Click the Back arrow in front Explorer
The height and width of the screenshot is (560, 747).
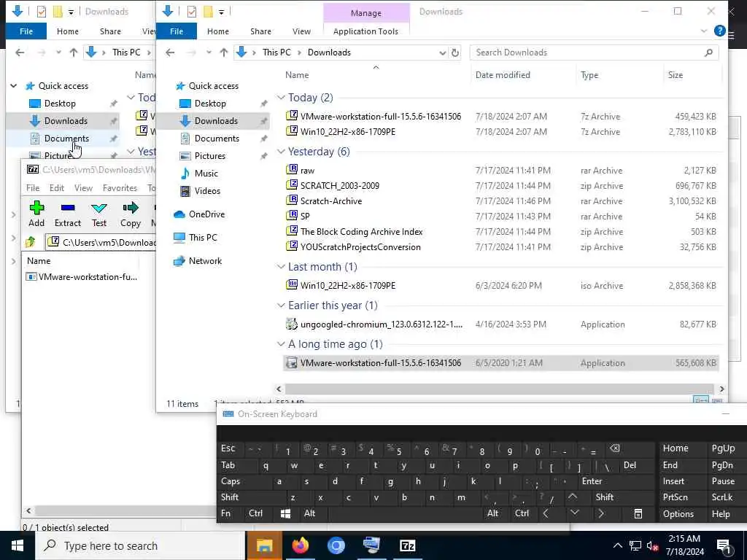tap(170, 52)
